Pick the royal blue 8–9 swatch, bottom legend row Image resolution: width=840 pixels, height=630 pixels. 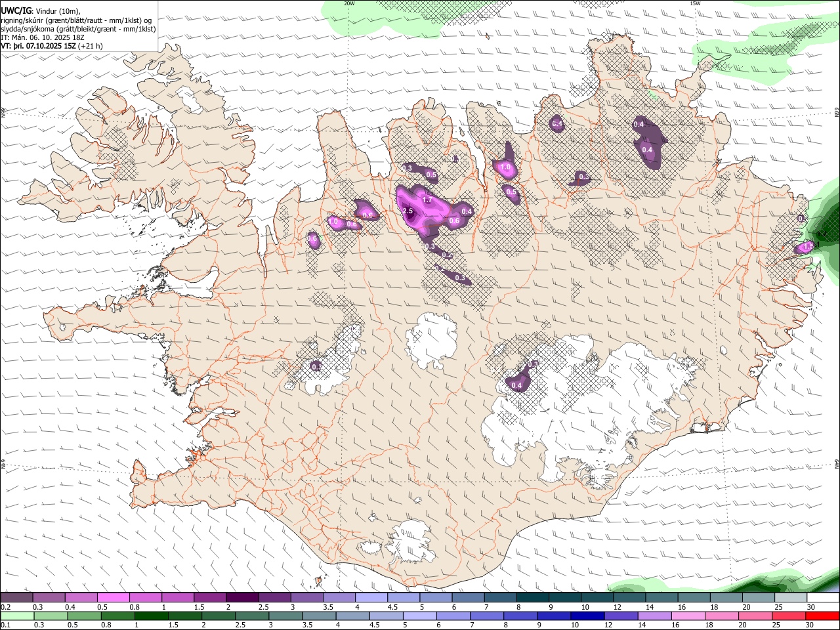pyautogui.click(x=520, y=616)
